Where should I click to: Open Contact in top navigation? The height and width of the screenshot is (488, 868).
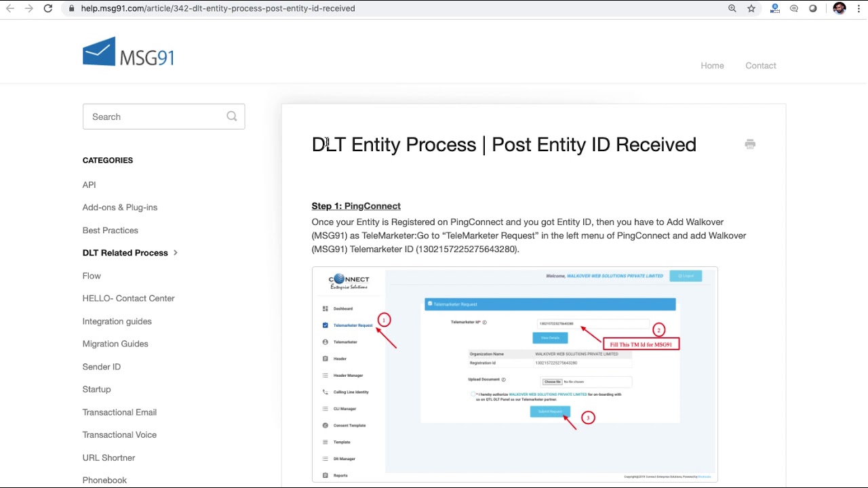click(x=761, y=66)
